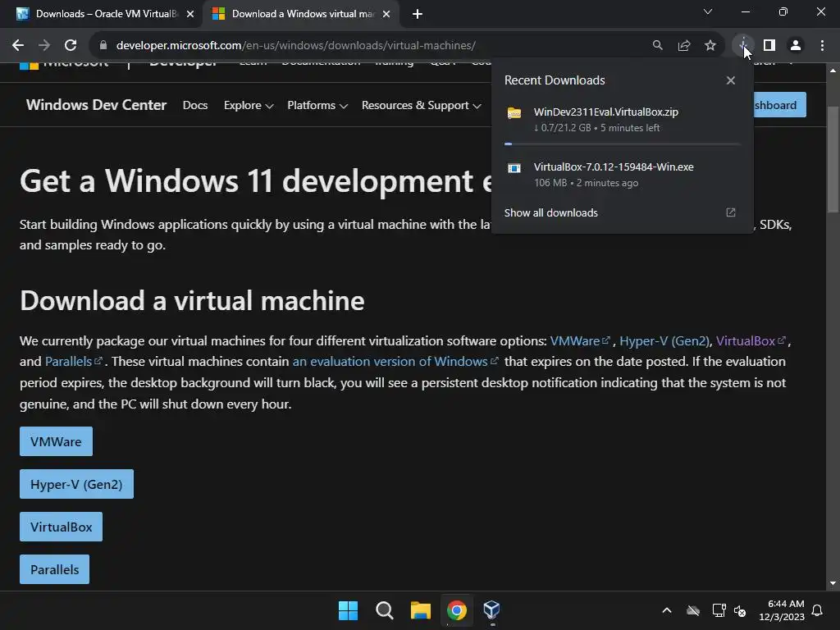This screenshot has height=630, width=840.
Task: Show hidden system tray icons
Action: (667, 610)
